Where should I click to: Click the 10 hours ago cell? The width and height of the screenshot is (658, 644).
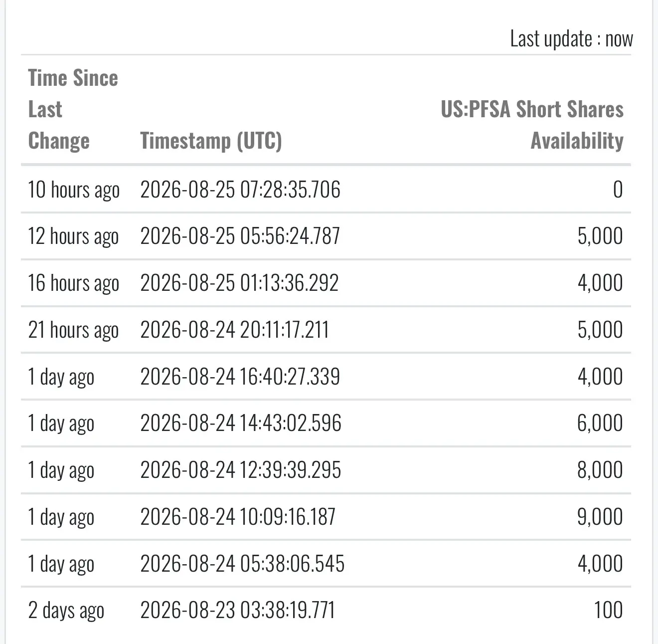click(74, 190)
